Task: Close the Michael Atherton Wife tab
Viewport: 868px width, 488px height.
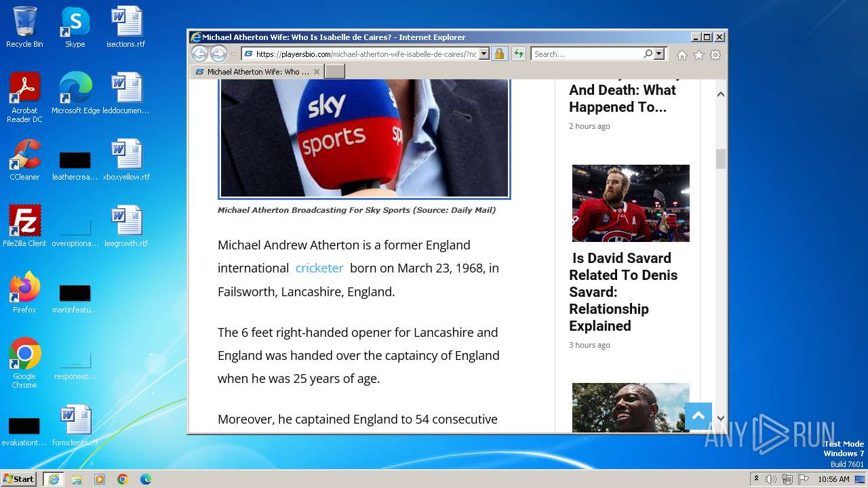Action: [x=316, y=72]
